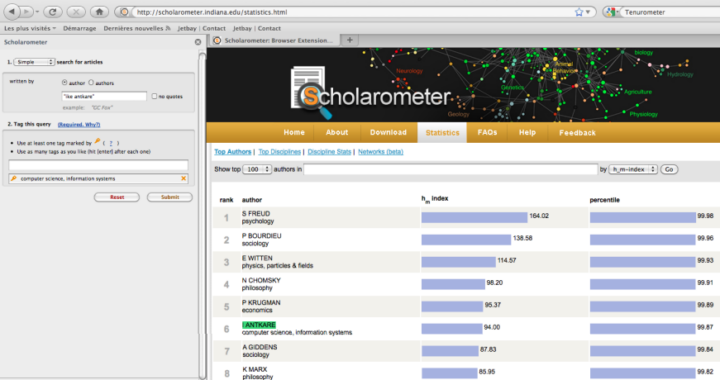Close the Scholarometer sidebar panel
This screenshot has height=380, width=720.
[x=198, y=42]
